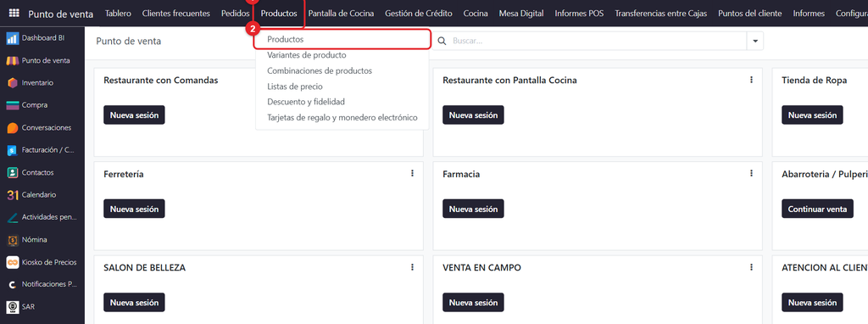Screen dimensions: 868x324
Task: Open Compra app icon in sidebar
Action: [13, 105]
